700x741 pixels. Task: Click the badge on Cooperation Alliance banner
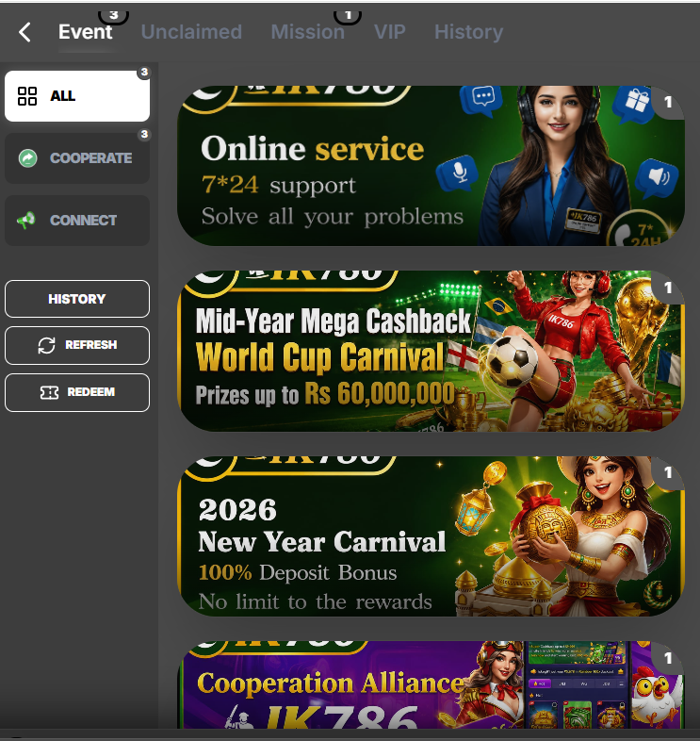click(x=668, y=658)
